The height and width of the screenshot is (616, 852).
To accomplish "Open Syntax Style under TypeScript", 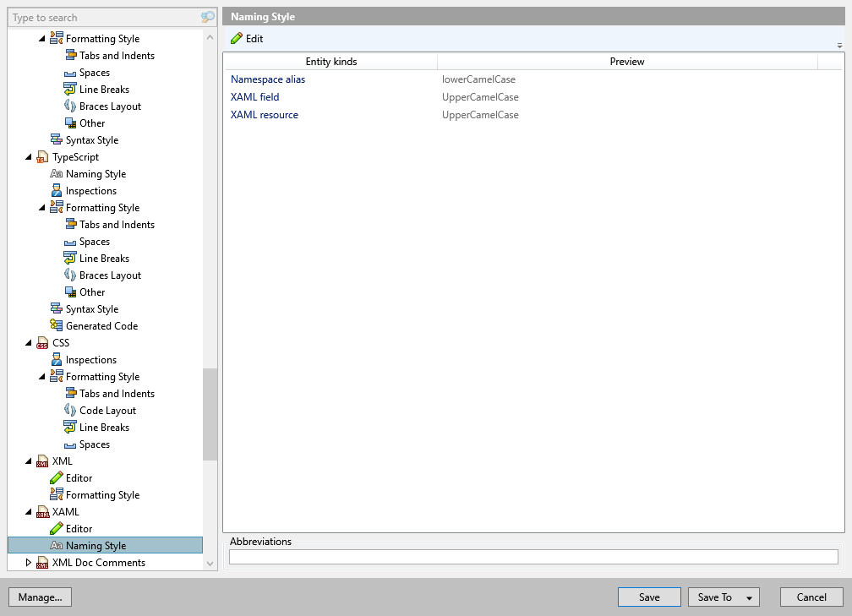I will [x=90, y=308].
